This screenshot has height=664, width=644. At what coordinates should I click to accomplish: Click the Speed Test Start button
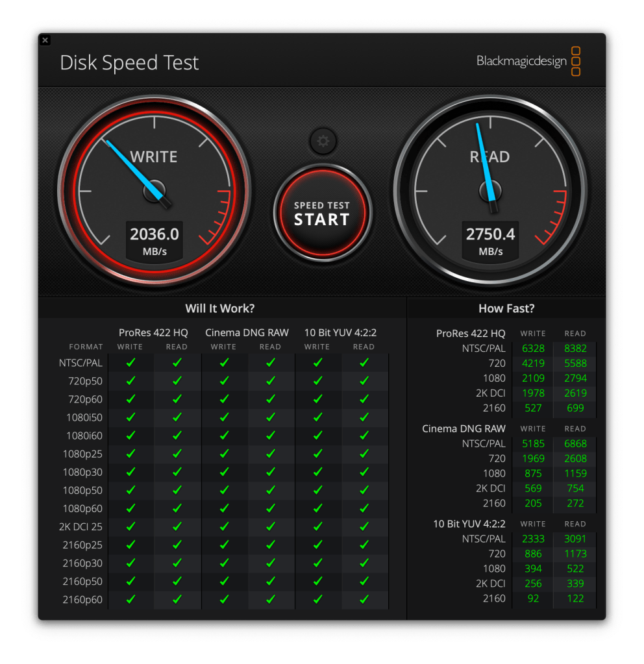[323, 213]
